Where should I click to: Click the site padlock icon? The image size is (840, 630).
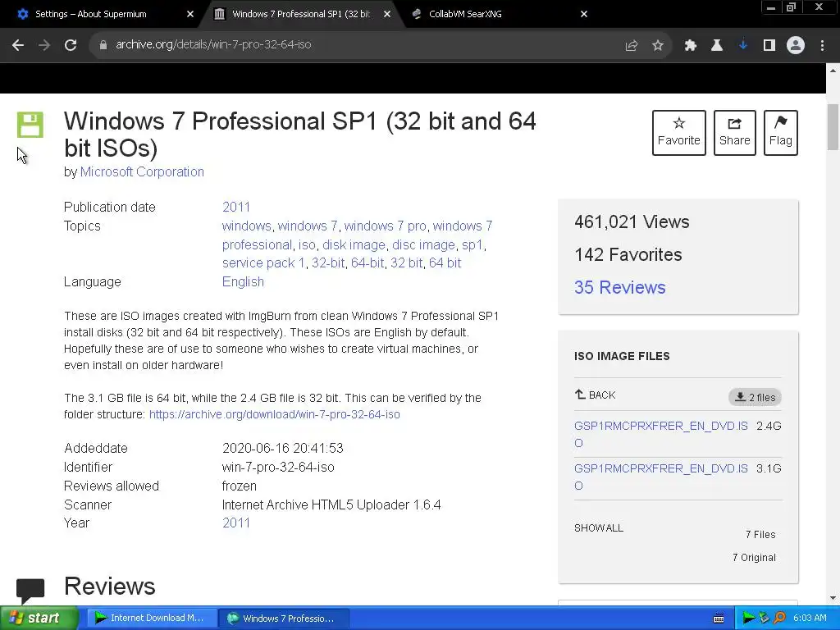pyautogui.click(x=103, y=45)
